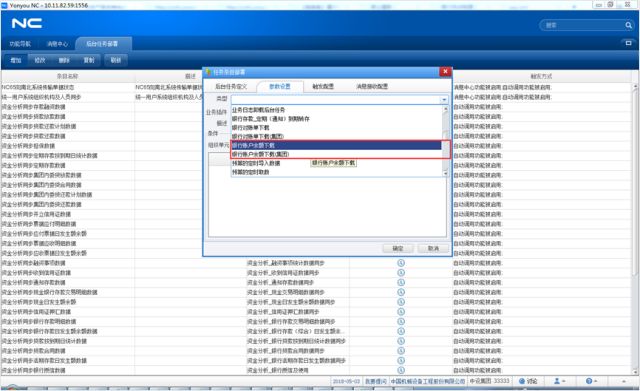Image resolution: width=640 pixels, height=391 pixels.
Task: Close the task deployment dialog
Action: (445, 72)
